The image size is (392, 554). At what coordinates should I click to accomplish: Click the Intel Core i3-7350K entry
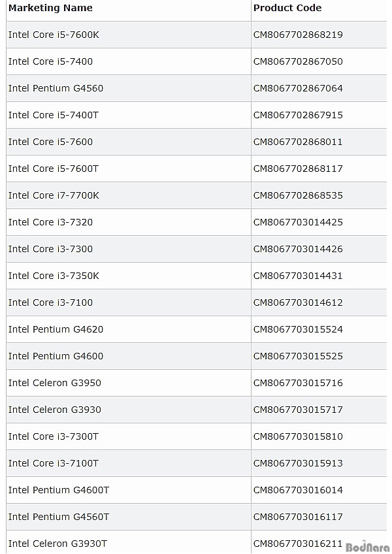click(54, 276)
